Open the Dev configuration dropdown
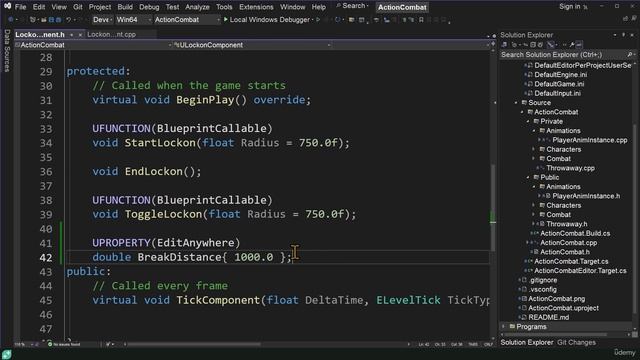640x360 pixels. click(x=102, y=19)
